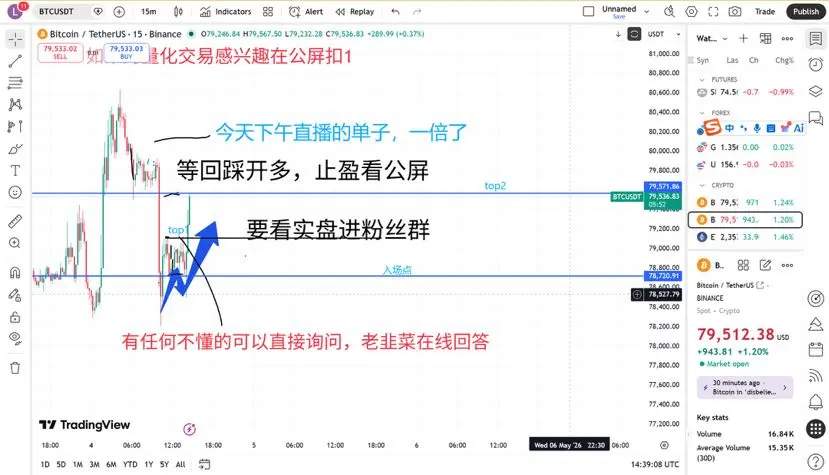Screen dimensions: 829x475
Task: Open the Trade panel
Action: [764, 12]
